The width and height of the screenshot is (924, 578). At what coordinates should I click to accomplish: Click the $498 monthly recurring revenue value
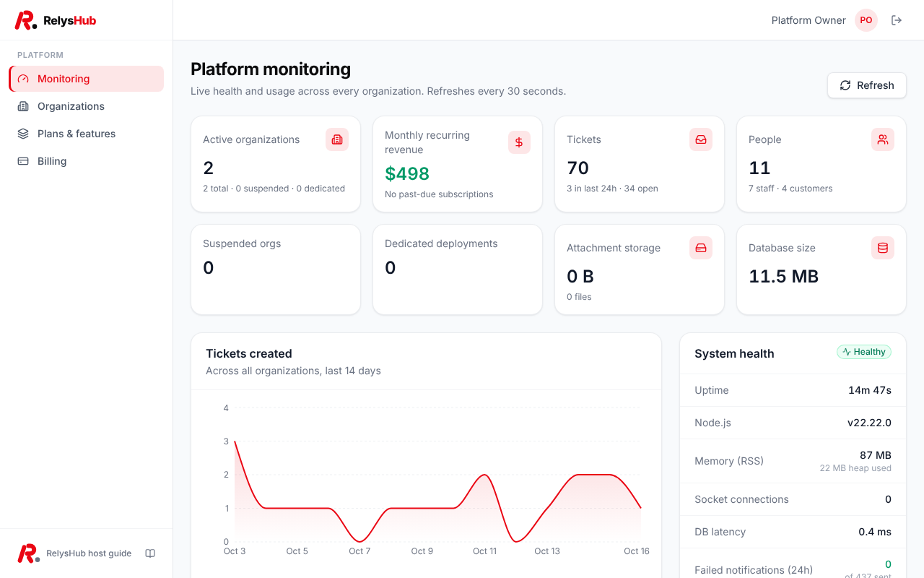click(407, 173)
